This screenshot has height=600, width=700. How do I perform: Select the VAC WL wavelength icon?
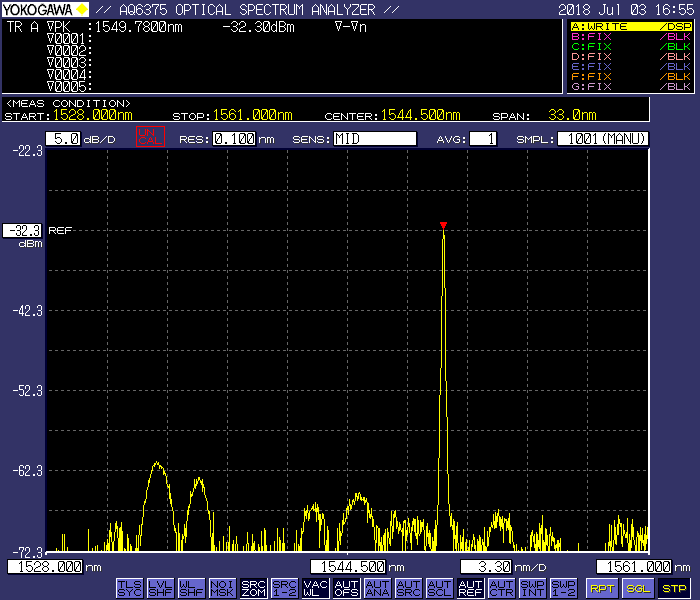click(315, 588)
